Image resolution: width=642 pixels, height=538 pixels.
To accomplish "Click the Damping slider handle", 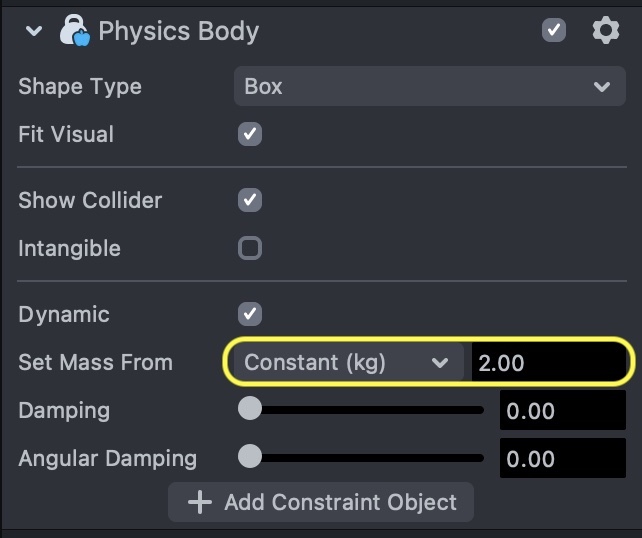I will (x=250, y=409).
